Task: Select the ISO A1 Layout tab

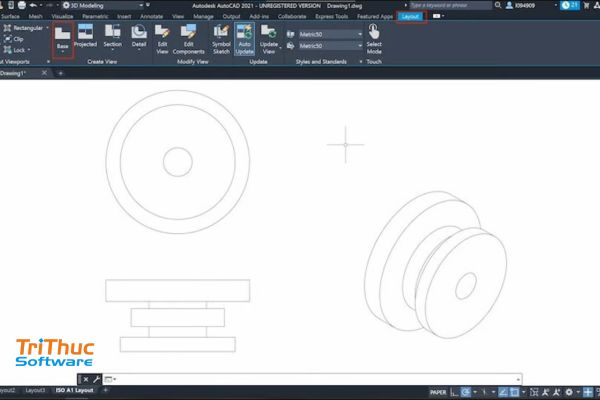Action: coord(75,390)
